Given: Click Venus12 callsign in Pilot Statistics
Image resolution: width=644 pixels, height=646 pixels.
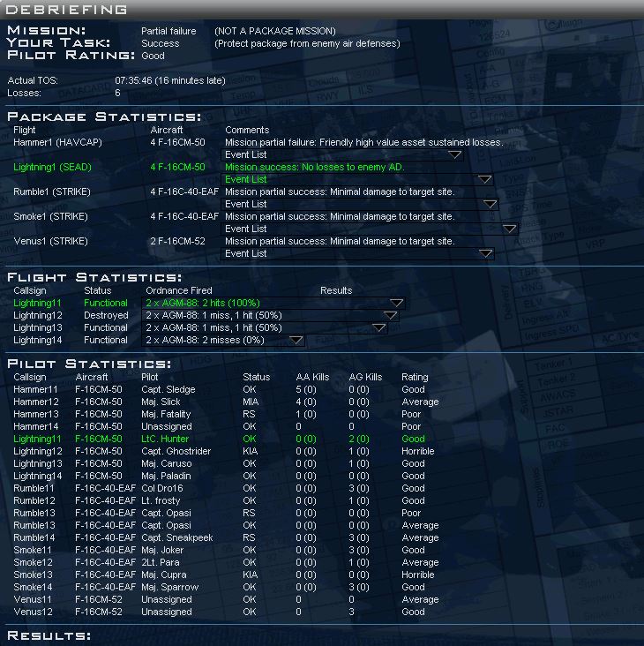Looking at the screenshot, I should pyautogui.click(x=33, y=612).
